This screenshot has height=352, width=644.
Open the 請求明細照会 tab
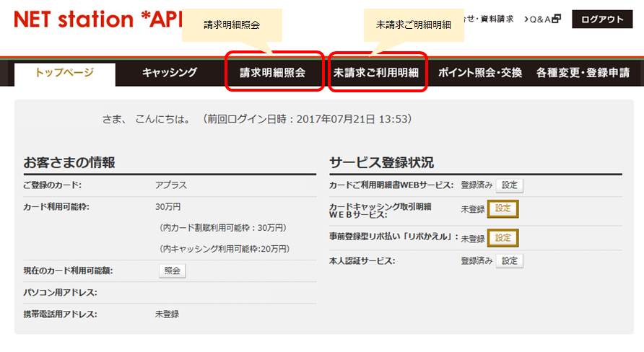click(273, 73)
